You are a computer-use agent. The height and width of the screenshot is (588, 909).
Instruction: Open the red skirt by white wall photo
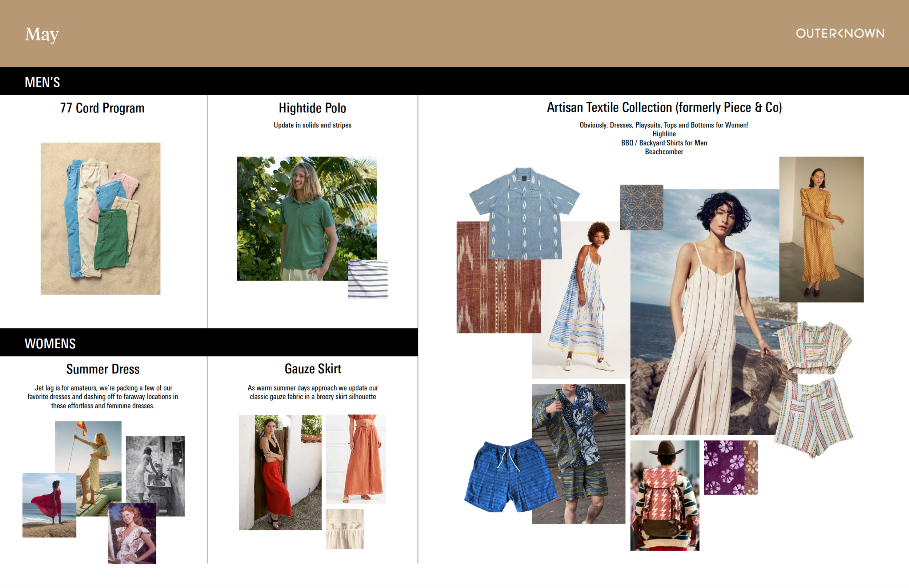280,472
